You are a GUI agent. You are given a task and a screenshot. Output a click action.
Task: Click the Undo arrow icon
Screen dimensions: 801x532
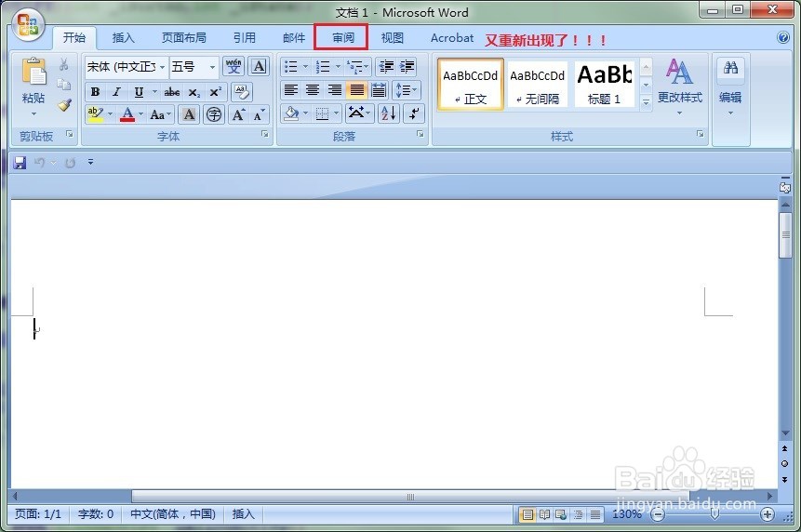pyautogui.click(x=39, y=163)
